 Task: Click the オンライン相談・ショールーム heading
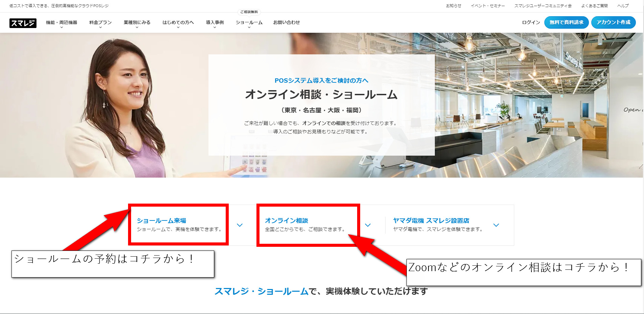click(x=321, y=95)
